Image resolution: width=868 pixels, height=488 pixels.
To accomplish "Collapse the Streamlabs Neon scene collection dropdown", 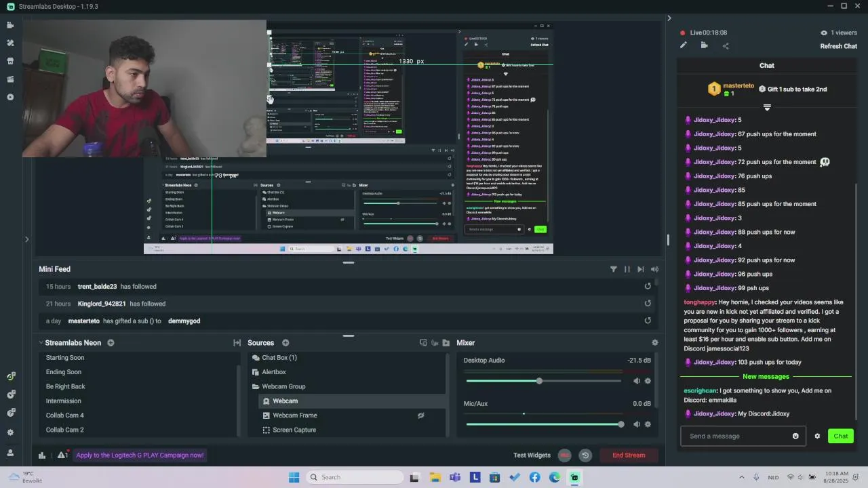I will pos(41,343).
